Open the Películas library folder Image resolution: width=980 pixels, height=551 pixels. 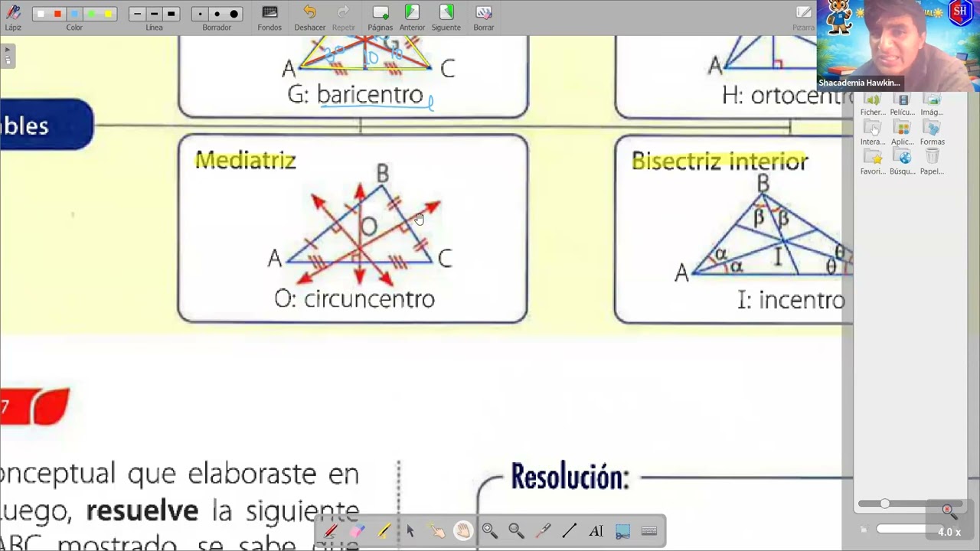click(x=903, y=104)
